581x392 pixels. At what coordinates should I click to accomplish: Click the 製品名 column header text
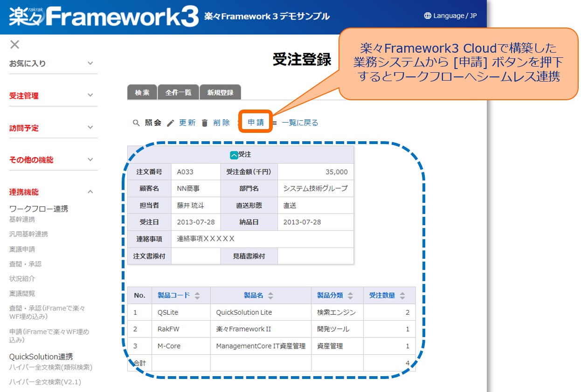tap(254, 296)
